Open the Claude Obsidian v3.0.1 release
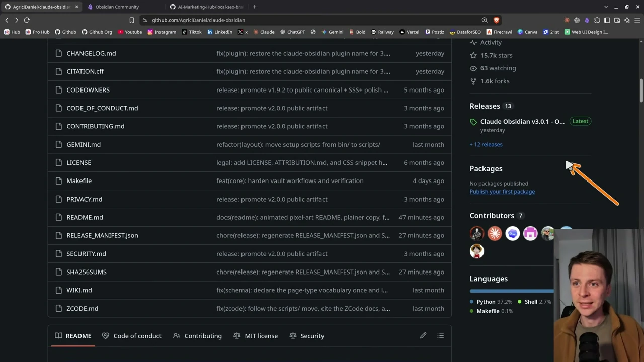Viewport: 644px width, 362px height. (522, 122)
